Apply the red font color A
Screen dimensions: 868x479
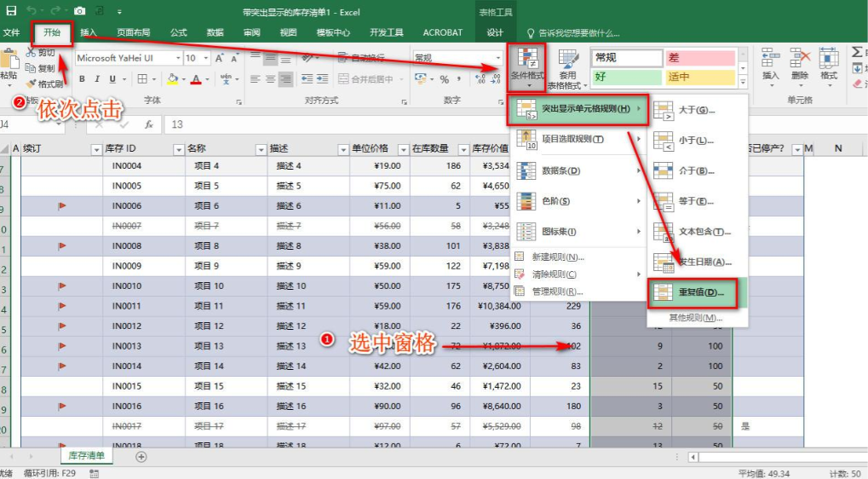195,79
